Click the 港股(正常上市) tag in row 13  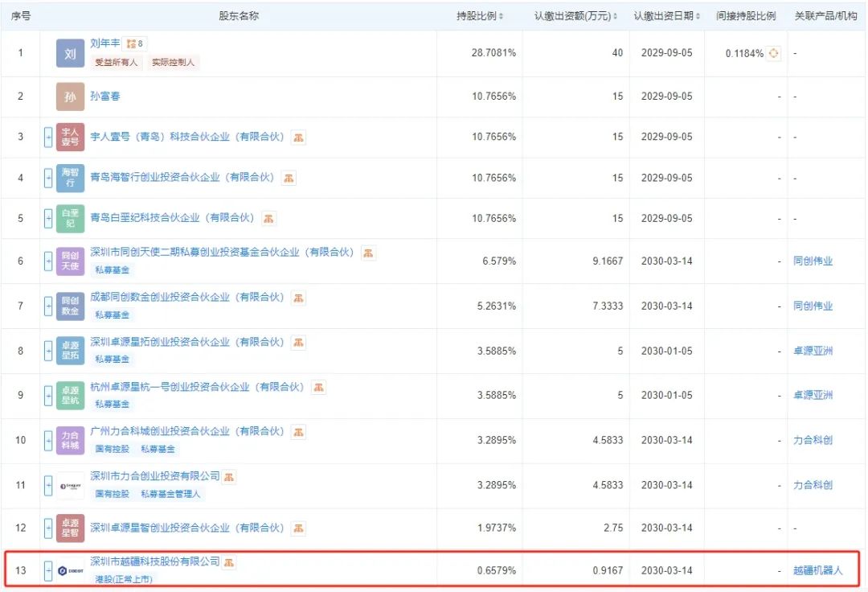click(124, 579)
